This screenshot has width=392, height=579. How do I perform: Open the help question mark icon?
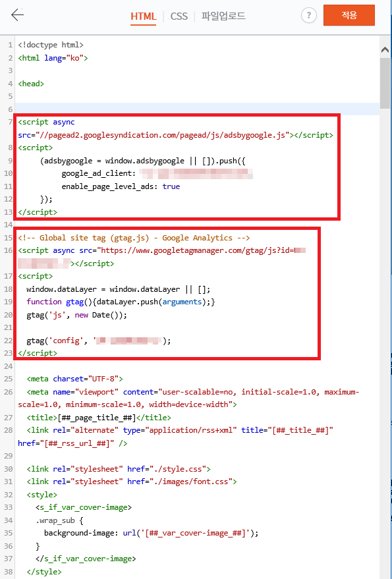(308, 16)
